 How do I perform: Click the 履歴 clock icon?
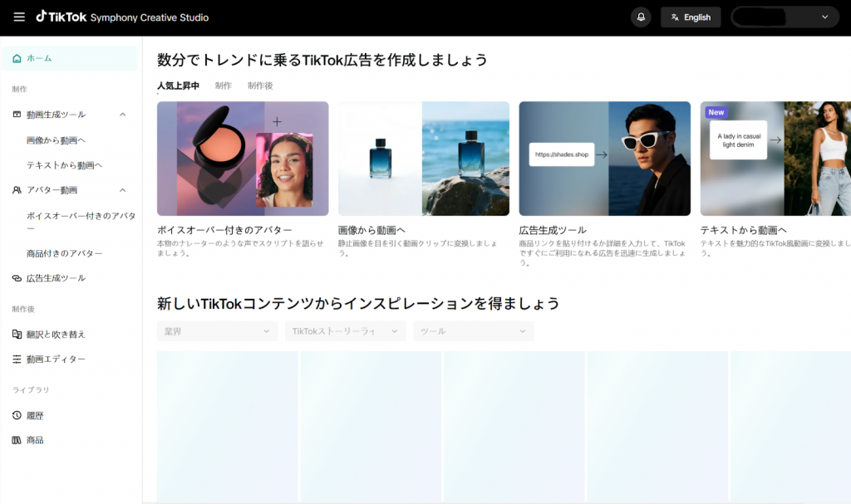point(17,415)
